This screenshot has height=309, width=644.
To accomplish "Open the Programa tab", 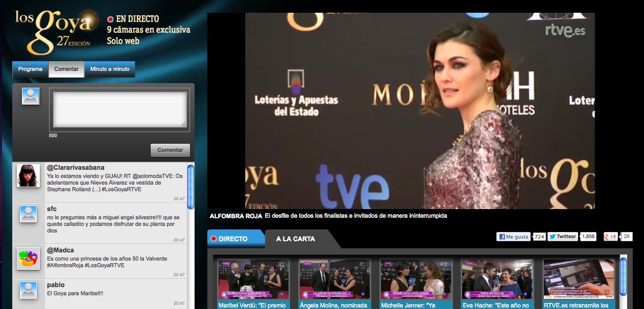I will [x=30, y=69].
